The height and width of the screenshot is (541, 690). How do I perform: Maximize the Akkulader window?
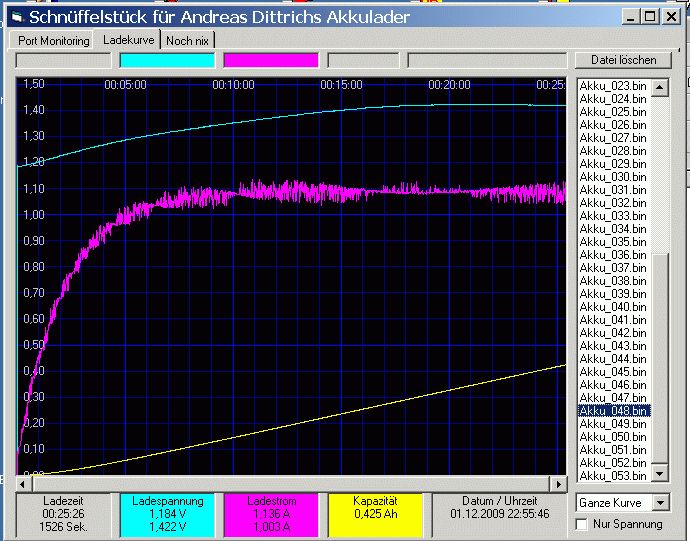(649, 17)
